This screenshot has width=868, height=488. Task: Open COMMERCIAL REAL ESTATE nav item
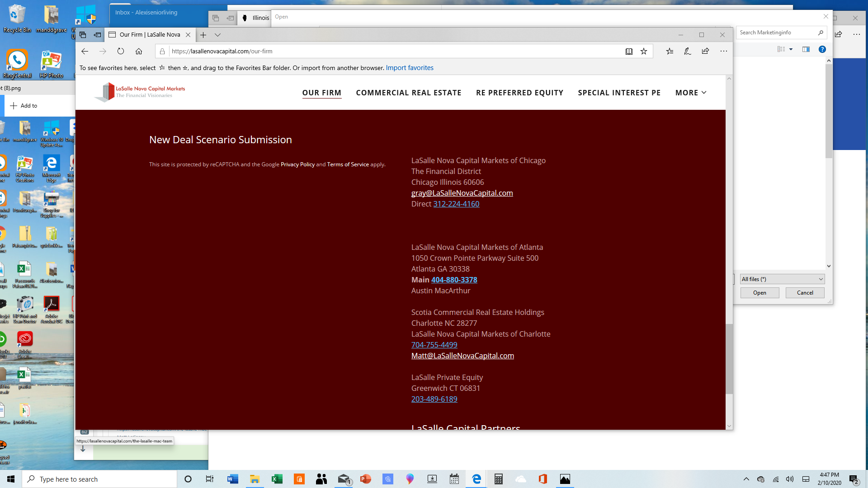(409, 93)
